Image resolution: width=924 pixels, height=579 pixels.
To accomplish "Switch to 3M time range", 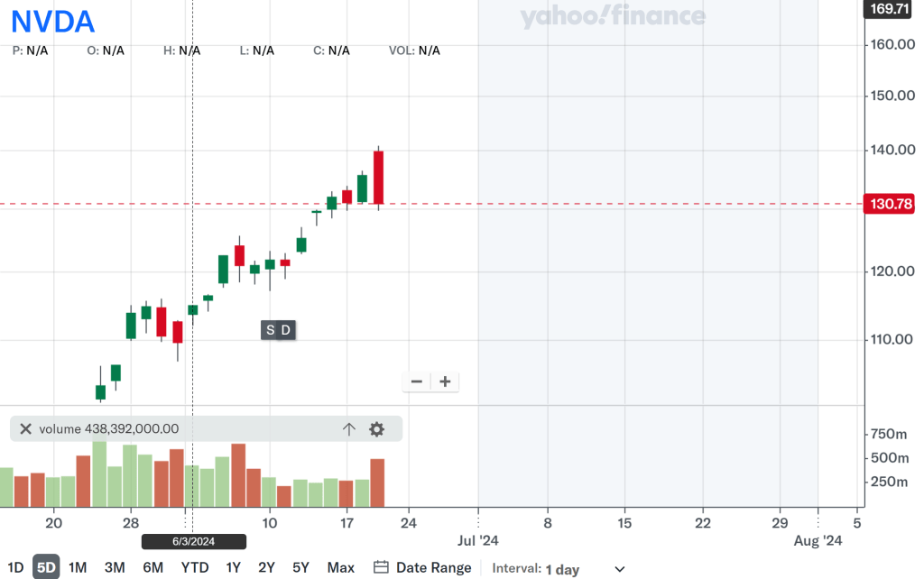I will (x=115, y=567).
